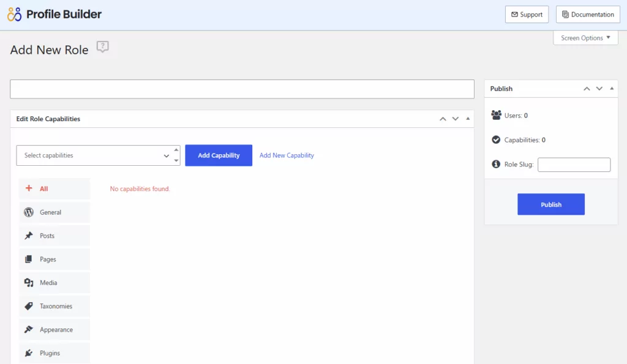Show the Media capabilities tab
This screenshot has width=627, height=364.
(x=54, y=283)
